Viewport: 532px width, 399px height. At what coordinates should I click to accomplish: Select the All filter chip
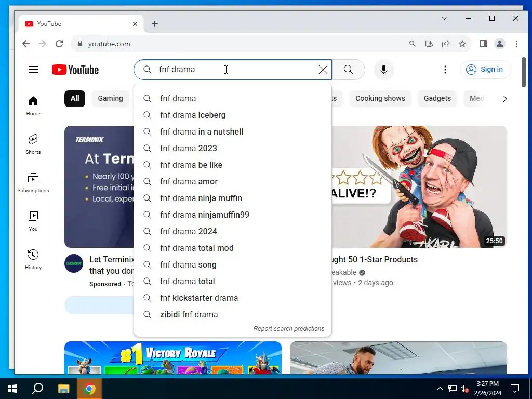[75, 98]
